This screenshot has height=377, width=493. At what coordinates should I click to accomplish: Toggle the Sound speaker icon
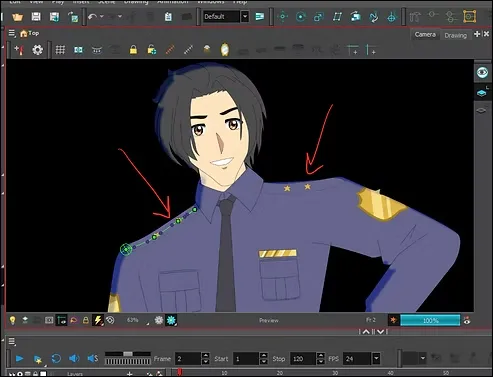[74, 359]
